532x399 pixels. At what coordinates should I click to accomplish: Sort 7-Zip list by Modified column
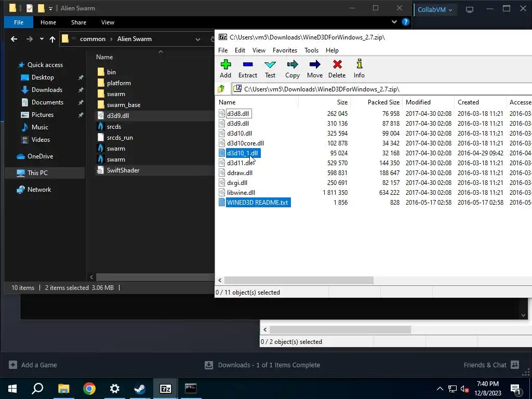pos(428,102)
